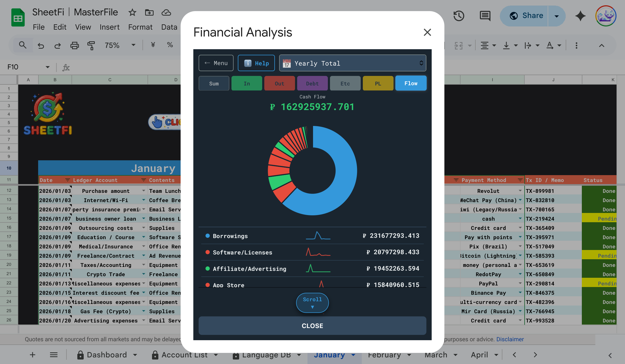
Task: Open the Yearly Total period dropdown
Action: (x=352, y=63)
